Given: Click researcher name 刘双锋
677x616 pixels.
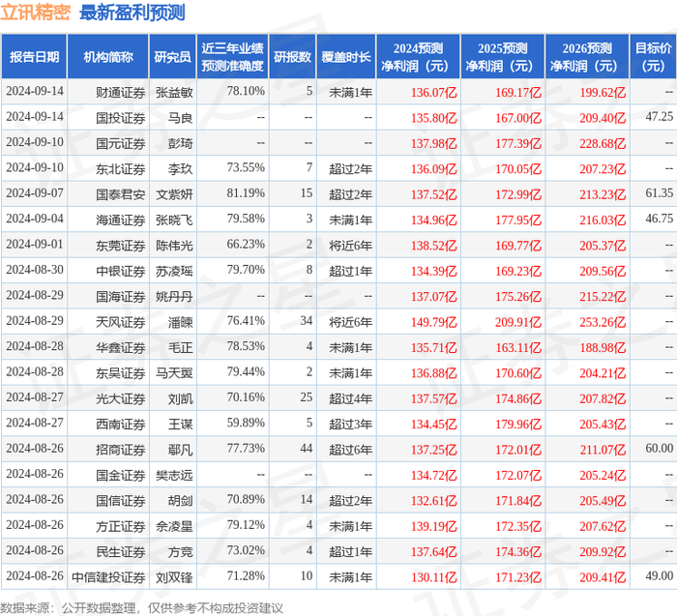Looking at the screenshot, I should tap(174, 576).
